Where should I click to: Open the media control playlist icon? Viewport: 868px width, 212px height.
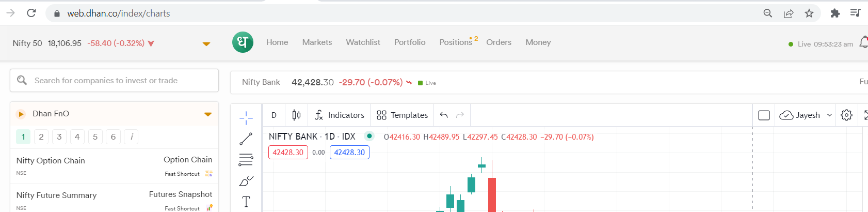[856, 13]
